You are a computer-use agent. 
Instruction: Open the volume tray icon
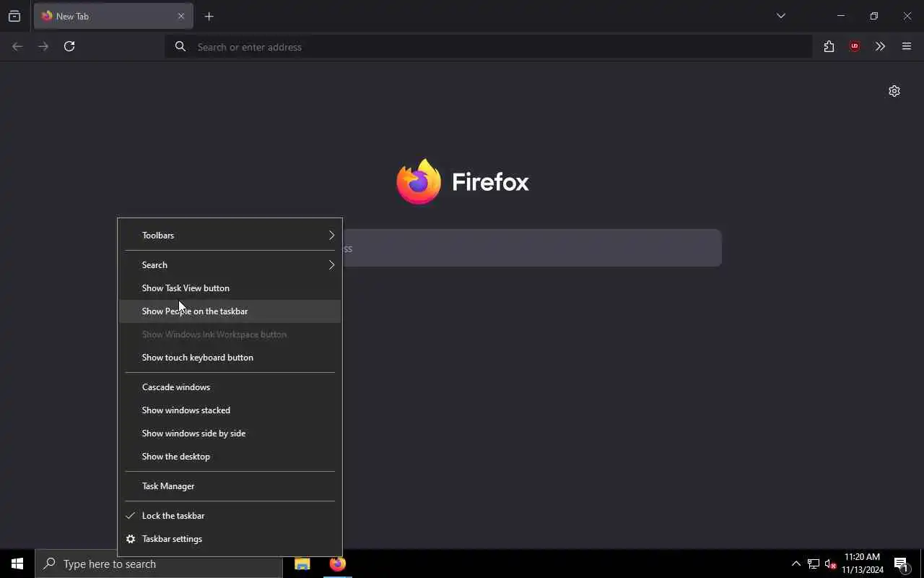click(x=830, y=564)
